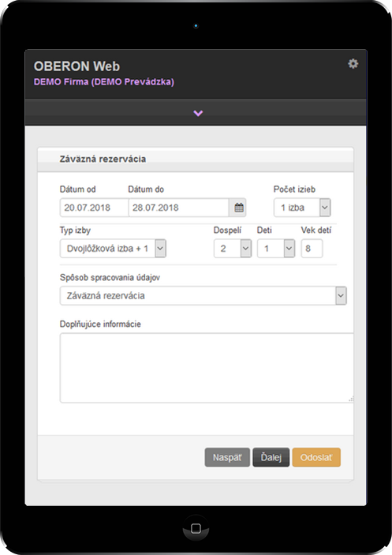Grab the text area resize handle
The height and width of the screenshot is (555, 392).
[x=351, y=399]
